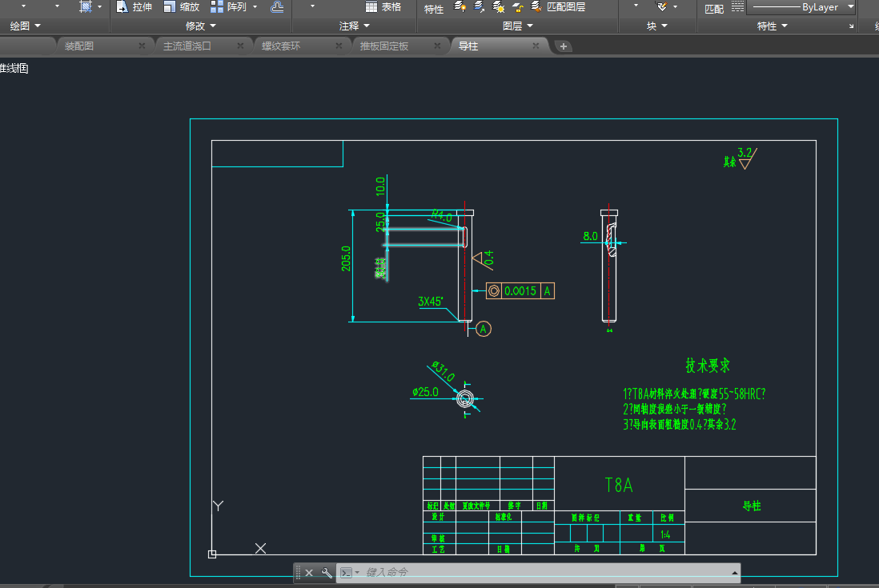Click the first layer icon beside 特性

(460, 7)
